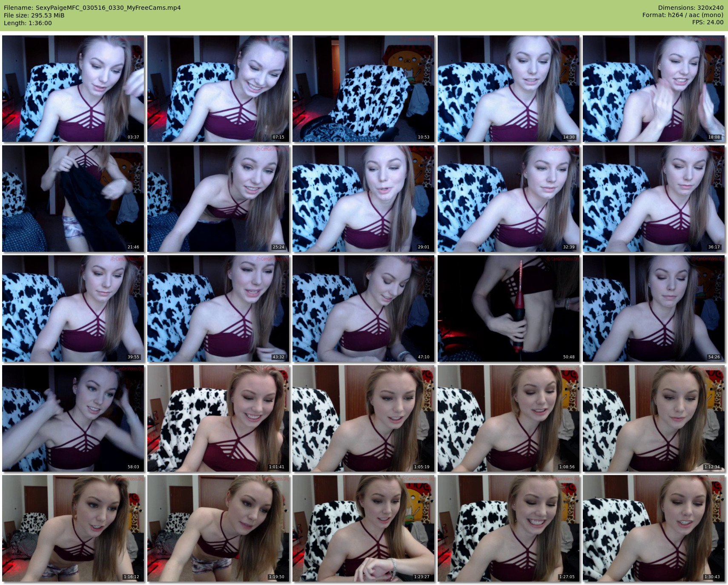The image size is (728, 585).
Task: Open the thumbnail marked 21:46
Action: coord(73,199)
